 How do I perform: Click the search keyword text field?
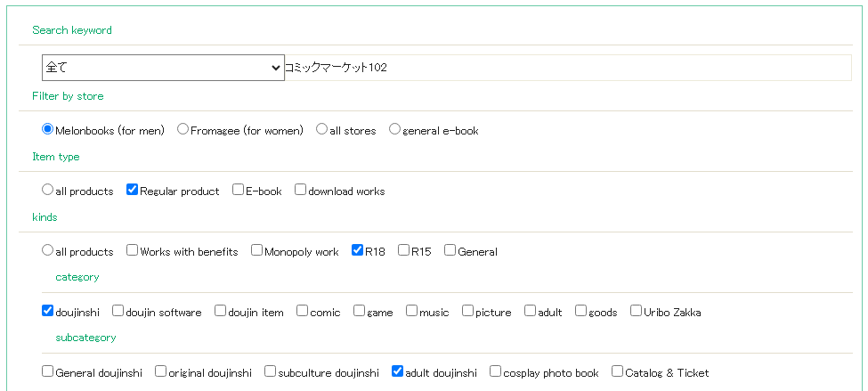coord(568,68)
